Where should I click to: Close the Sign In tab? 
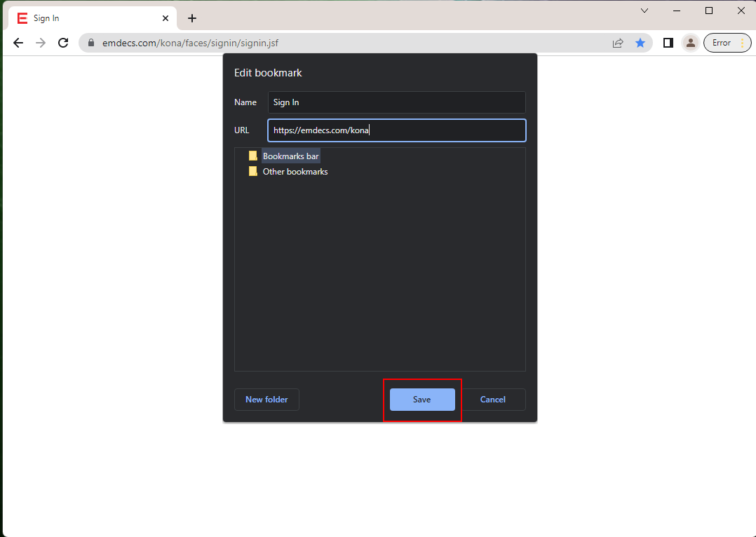point(166,18)
